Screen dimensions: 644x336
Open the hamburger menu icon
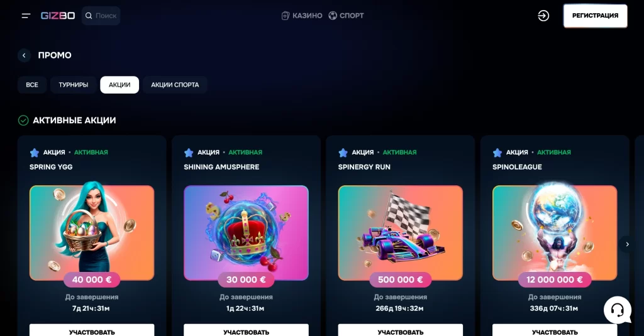(26, 16)
